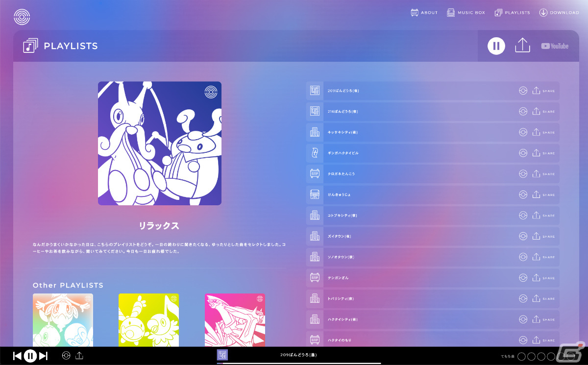Screen dimensions: 588x365
Task: Play the track クロガネたんこう
Action: coord(433,174)
